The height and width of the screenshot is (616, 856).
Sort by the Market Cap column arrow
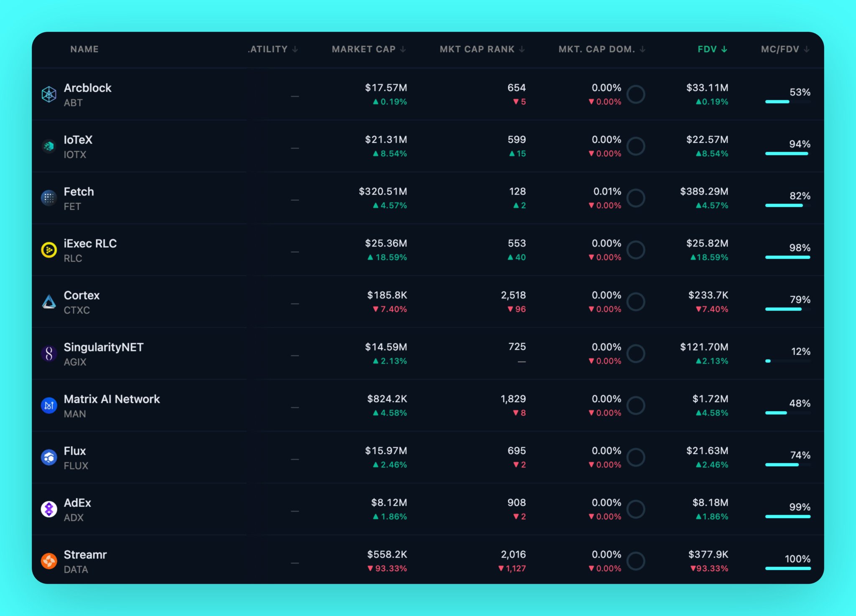point(403,49)
